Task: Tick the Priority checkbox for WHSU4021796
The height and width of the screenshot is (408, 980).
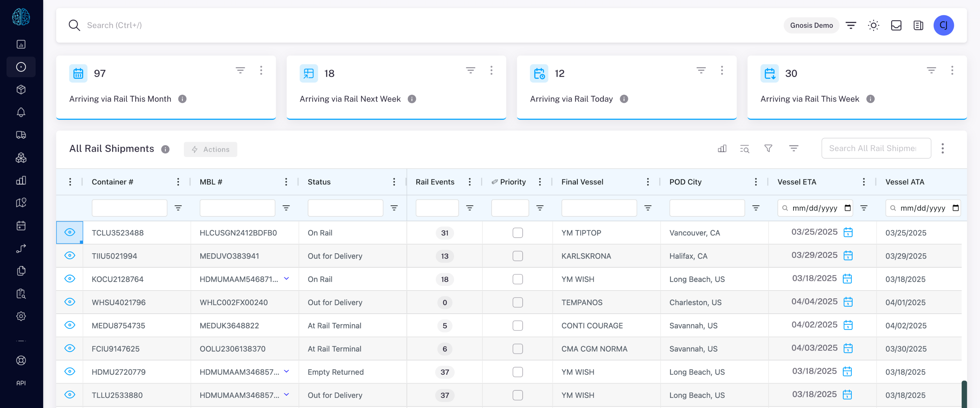Action: point(517,302)
